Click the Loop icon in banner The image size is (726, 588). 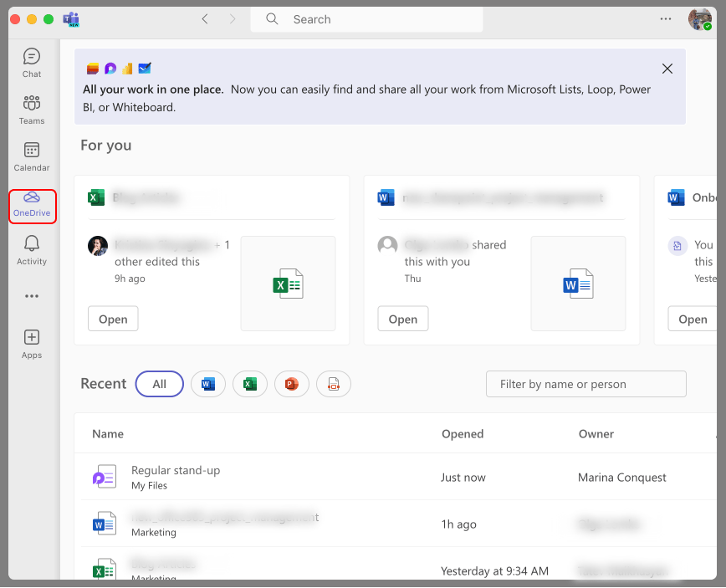pyautogui.click(x=110, y=69)
